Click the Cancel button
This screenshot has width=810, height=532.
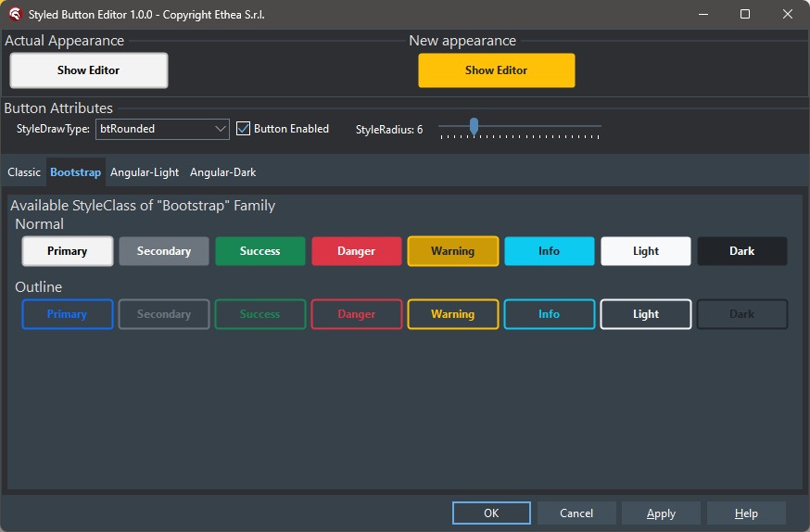tap(576, 513)
